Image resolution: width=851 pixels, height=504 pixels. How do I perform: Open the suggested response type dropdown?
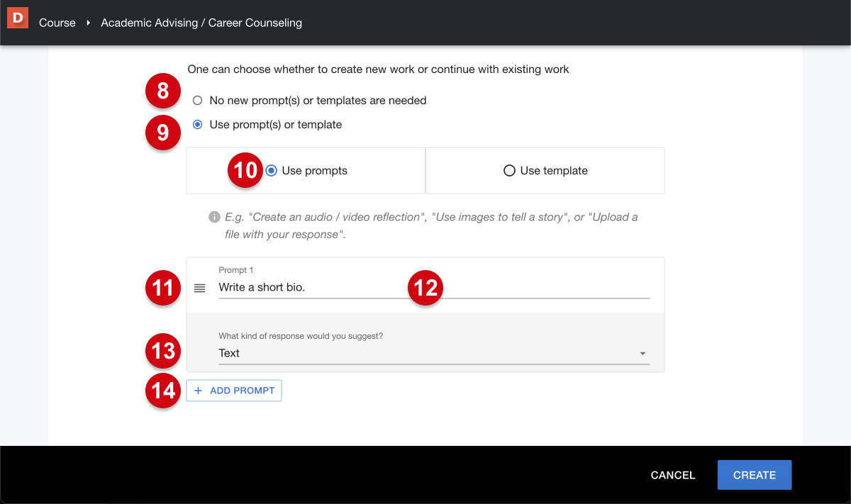point(433,353)
